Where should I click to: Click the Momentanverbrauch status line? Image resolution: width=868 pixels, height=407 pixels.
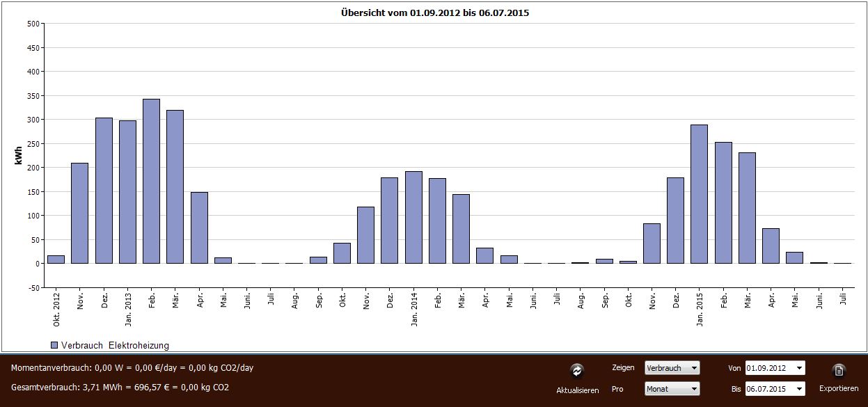point(132,367)
